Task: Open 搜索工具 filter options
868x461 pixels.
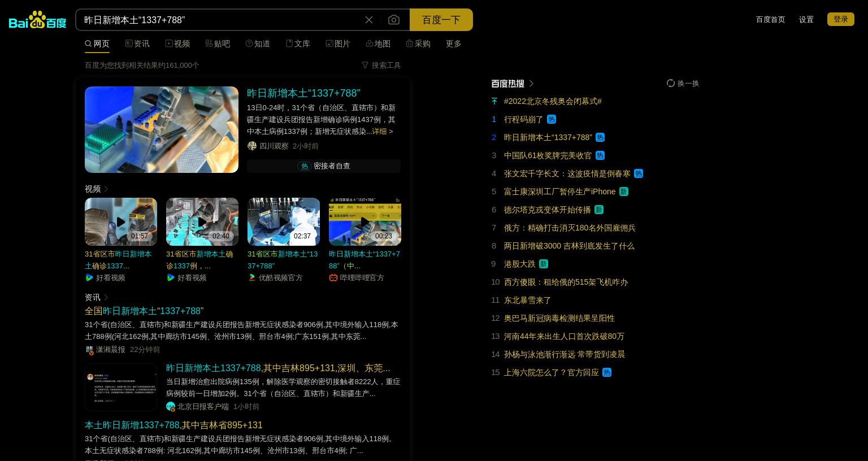Action: 381,65
